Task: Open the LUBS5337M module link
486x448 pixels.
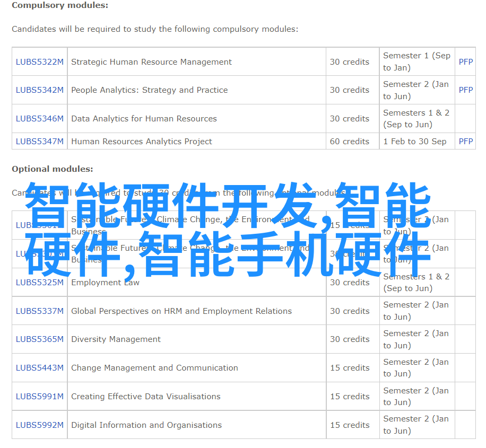Action: [40, 311]
